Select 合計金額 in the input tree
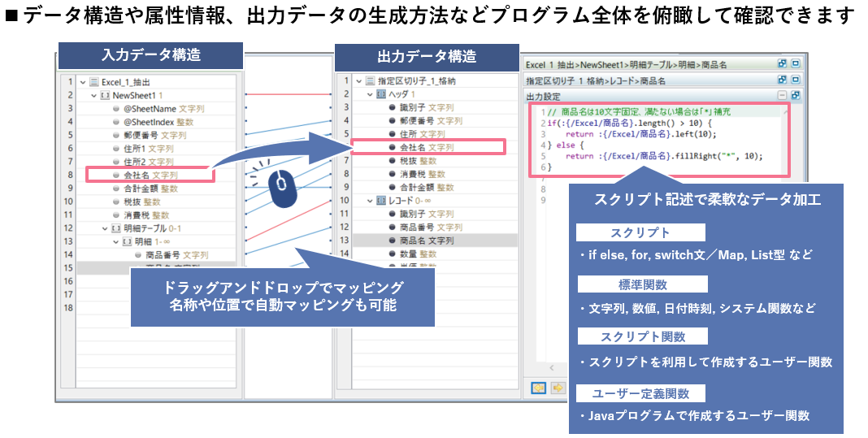The image size is (868, 438). (x=150, y=189)
